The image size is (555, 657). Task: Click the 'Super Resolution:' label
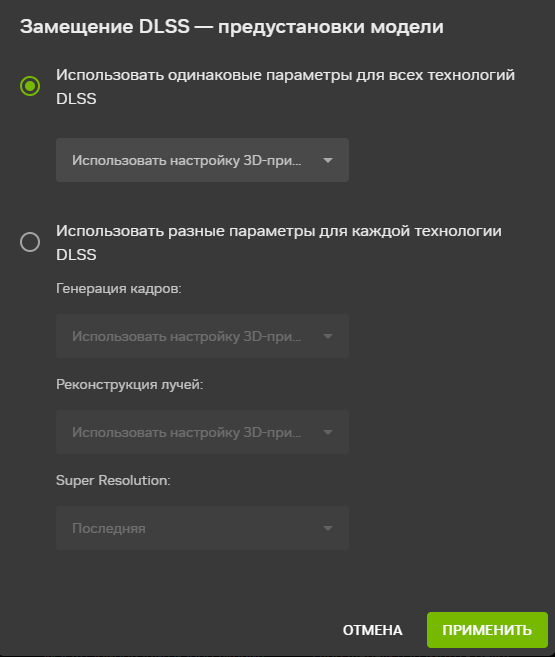click(x=113, y=480)
